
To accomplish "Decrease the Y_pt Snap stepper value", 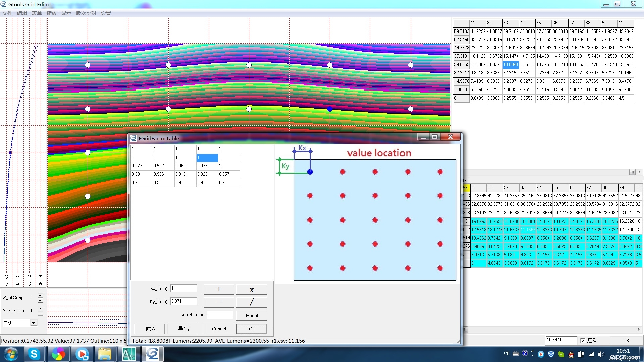I will pos(41,313).
